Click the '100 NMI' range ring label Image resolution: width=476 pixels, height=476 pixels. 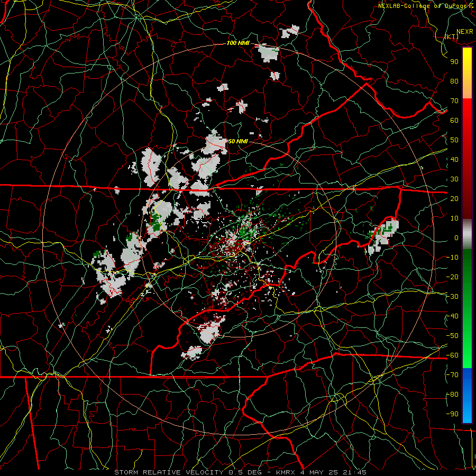pyautogui.click(x=238, y=43)
